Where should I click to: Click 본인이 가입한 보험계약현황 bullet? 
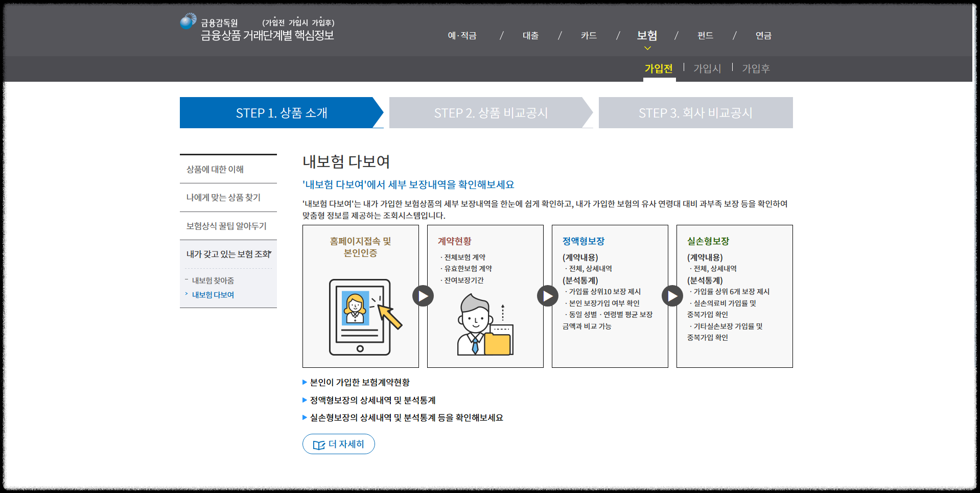pos(360,382)
